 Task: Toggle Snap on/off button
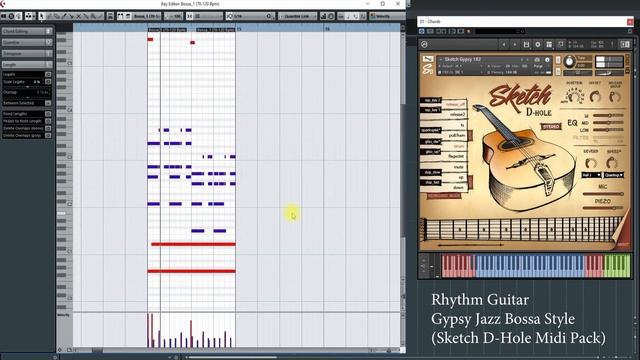(x=189, y=16)
